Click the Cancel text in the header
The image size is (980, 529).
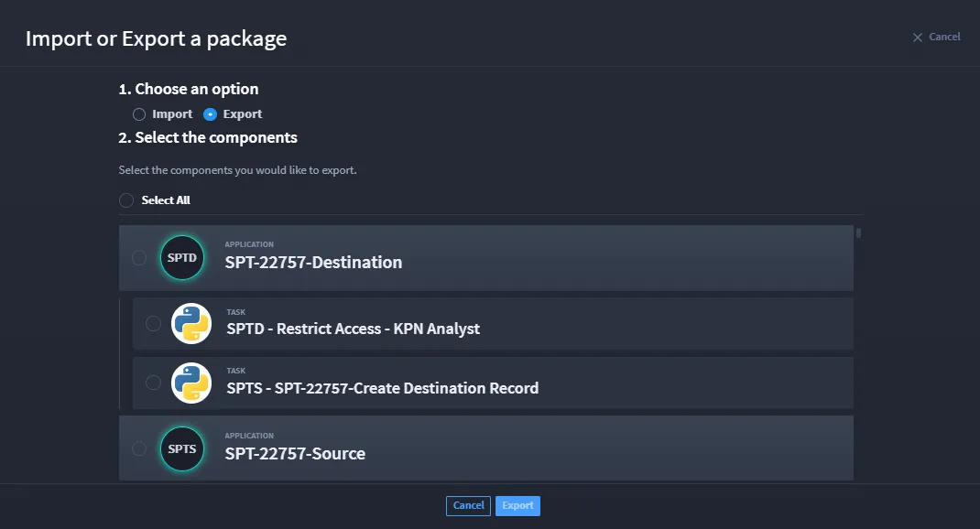[944, 37]
